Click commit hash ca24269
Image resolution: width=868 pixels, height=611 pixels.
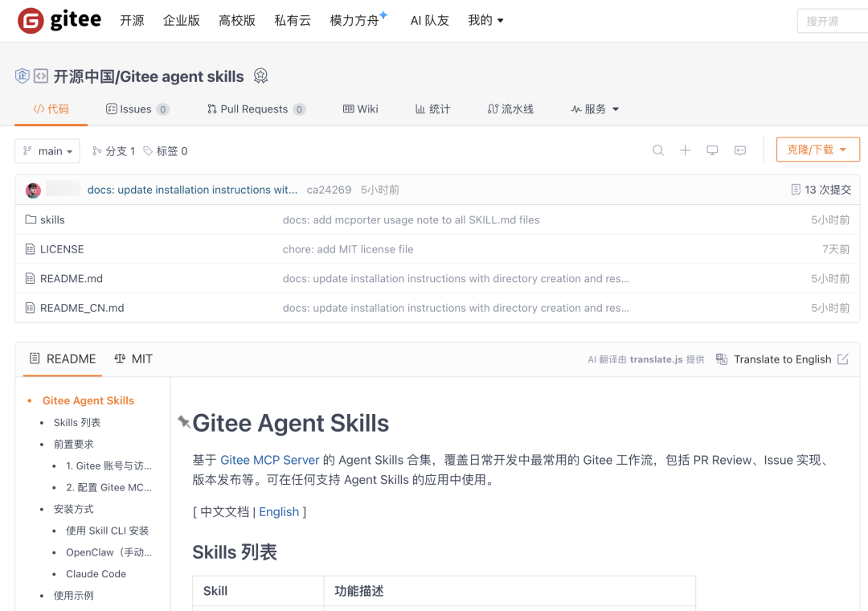pyautogui.click(x=329, y=190)
